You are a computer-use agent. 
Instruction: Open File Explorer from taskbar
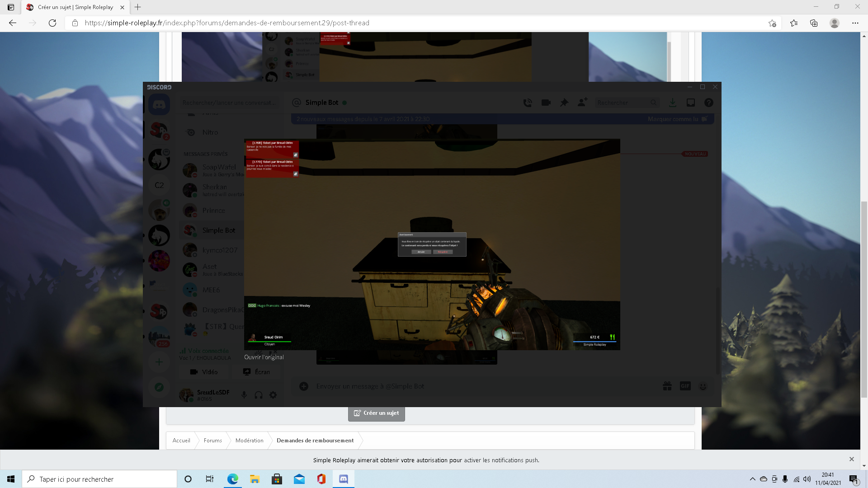255,479
